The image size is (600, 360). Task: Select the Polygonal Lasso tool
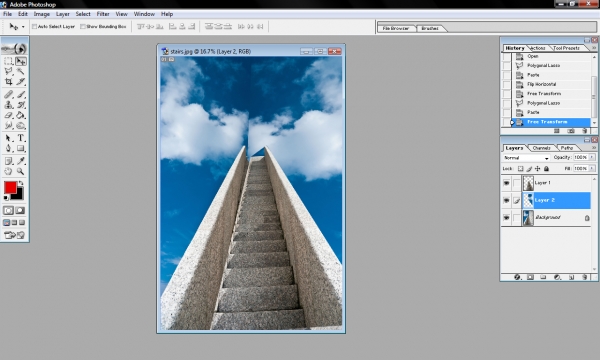tap(8, 72)
